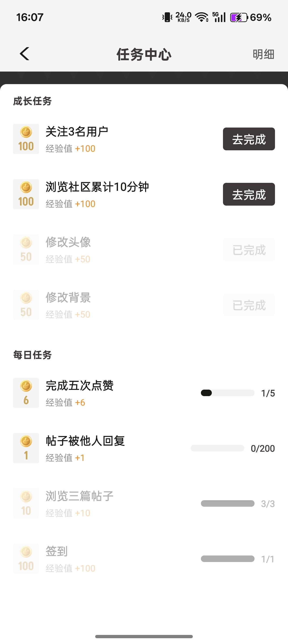Image resolution: width=288 pixels, height=644 pixels.
Task: Tap the 1 coin icon beside 帖子被他人回复
Action: 26,448
